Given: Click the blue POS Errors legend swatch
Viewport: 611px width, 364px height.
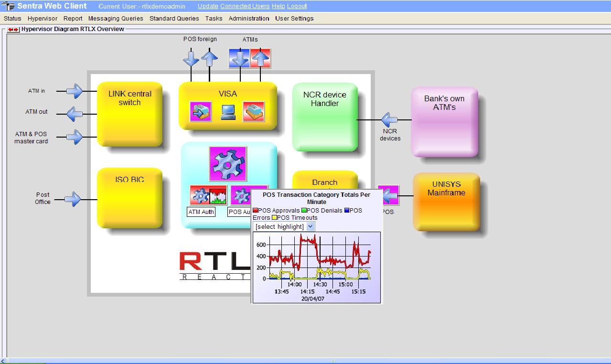Looking at the screenshot, I should point(347,210).
